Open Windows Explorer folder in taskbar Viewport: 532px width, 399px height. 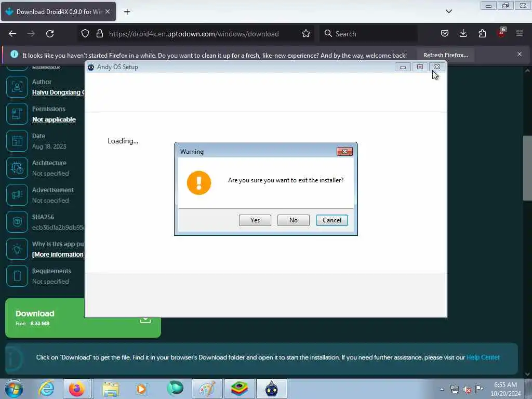[111, 389]
